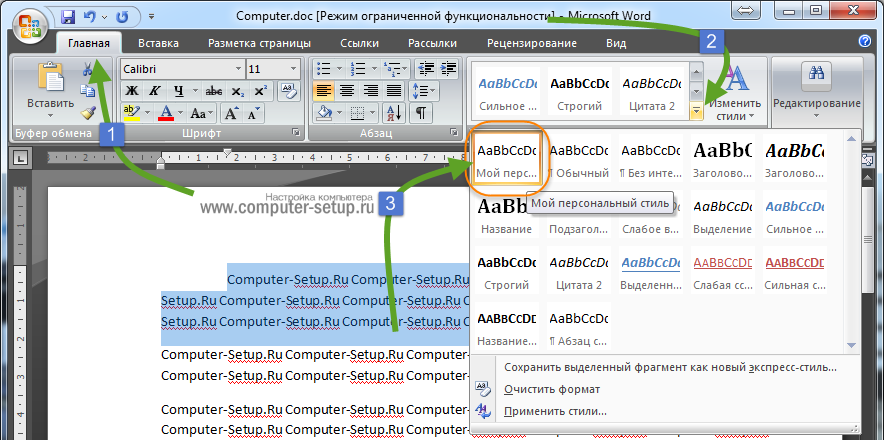Viewport: 884px width, 440px height.
Task: Customize the quick access toolbar arrow
Action: tap(151, 16)
